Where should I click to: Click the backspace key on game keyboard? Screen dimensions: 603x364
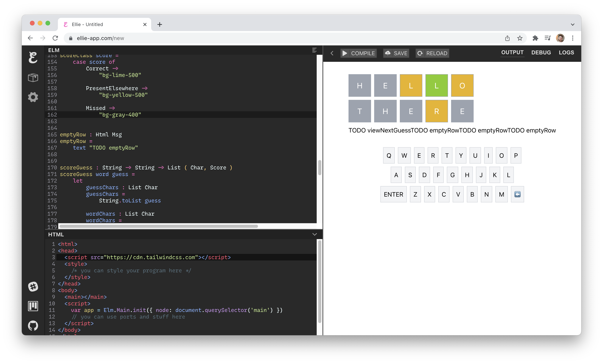click(x=517, y=194)
